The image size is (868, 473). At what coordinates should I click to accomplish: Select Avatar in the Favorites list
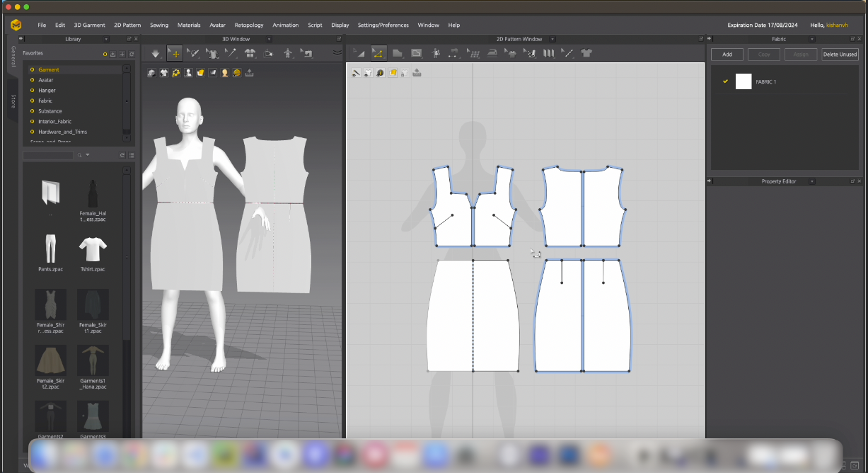click(x=46, y=80)
